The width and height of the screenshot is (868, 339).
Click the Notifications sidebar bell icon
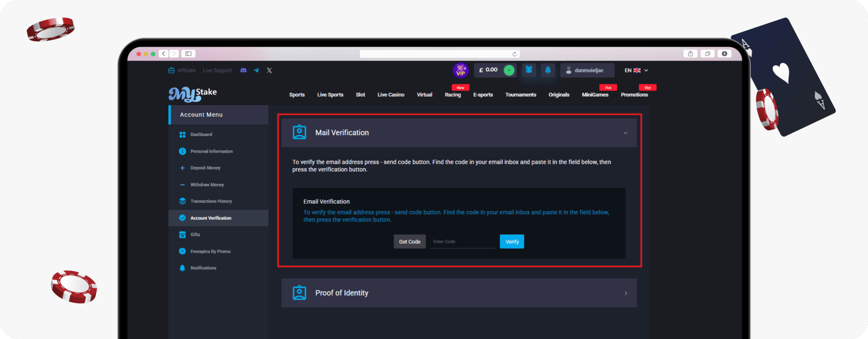point(182,268)
